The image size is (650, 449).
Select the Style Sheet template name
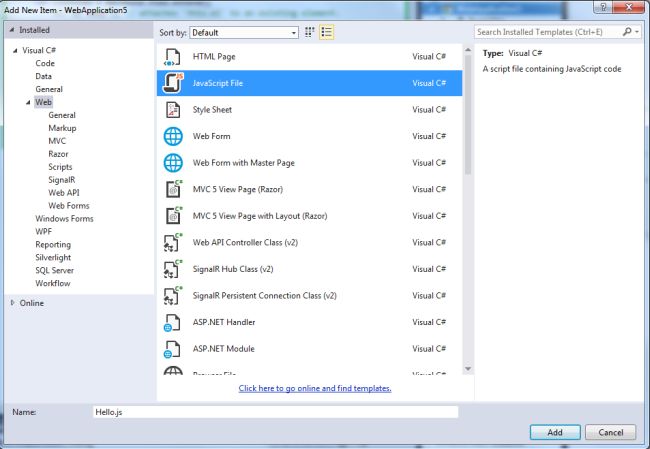[212, 110]
